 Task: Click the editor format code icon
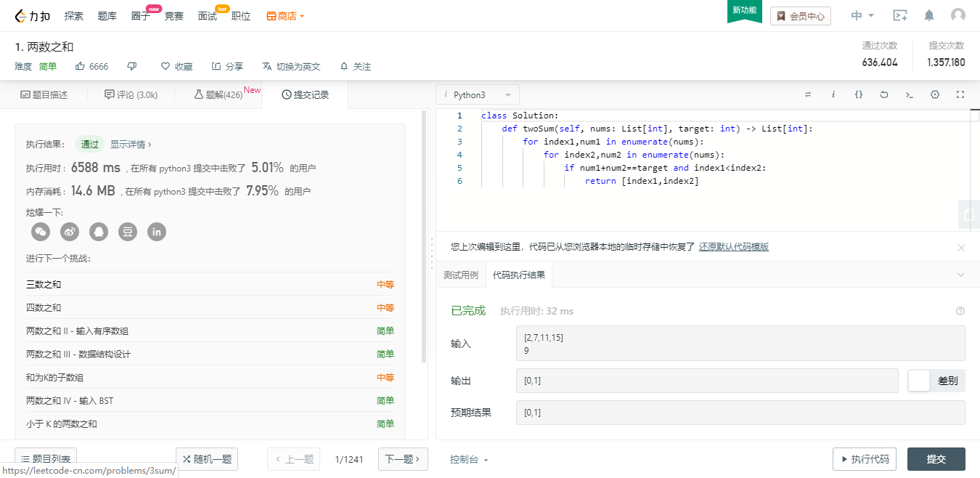click(808, 94)
